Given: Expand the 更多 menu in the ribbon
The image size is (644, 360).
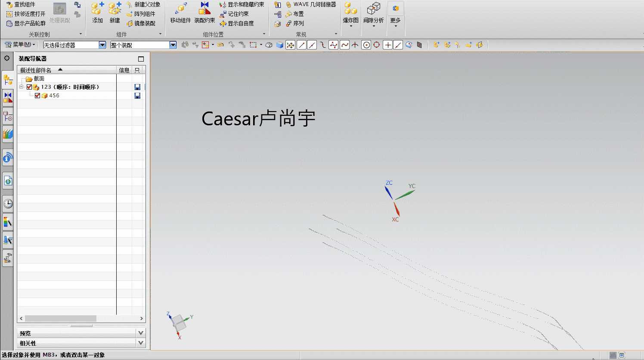Looking at the screenshot, I should click(x=395, y=20).
